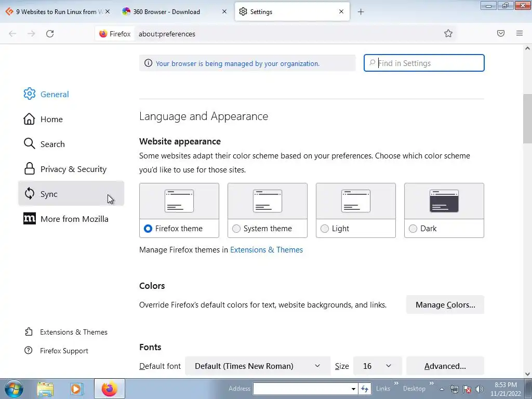Open the Action Center flag icon
This screenshot has height=399, width=532.
[x=467, y=389]
